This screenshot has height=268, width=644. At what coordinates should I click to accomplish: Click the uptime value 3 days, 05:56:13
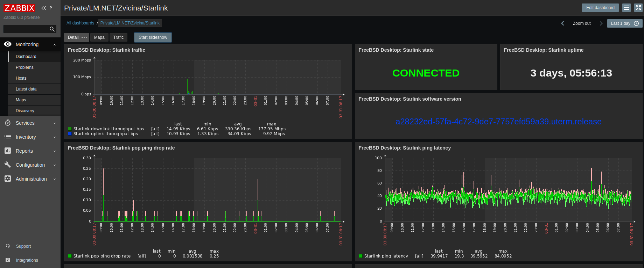pyautogui.click(x=571, y=73)
